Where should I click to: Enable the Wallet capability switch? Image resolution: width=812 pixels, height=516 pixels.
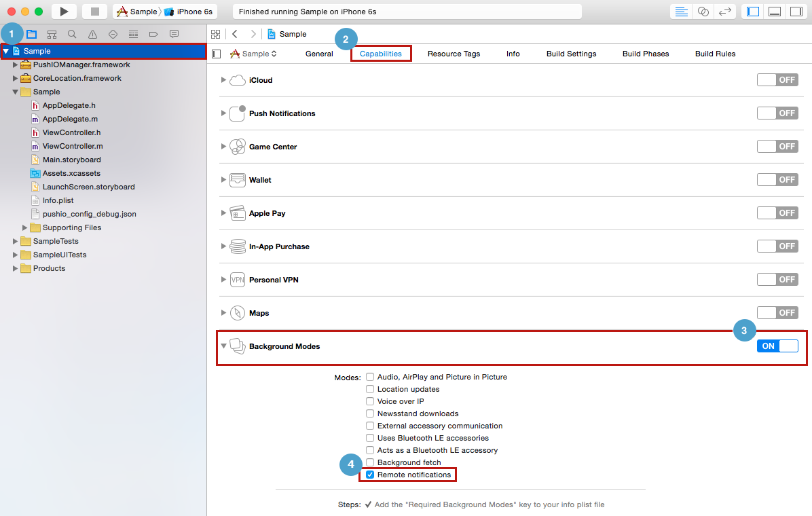tap(777, 180)
